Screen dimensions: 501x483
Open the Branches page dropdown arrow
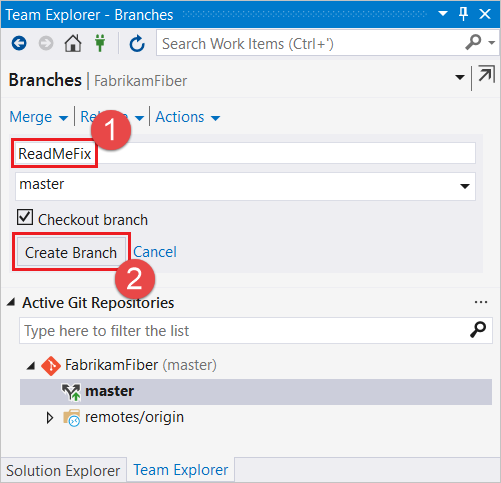tap(460, 77)
